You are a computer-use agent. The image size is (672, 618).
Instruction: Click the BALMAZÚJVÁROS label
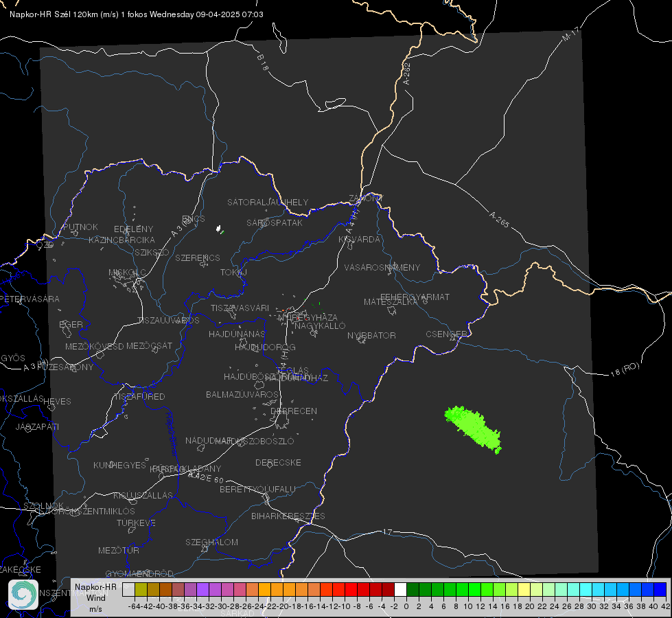pos(242,394)
